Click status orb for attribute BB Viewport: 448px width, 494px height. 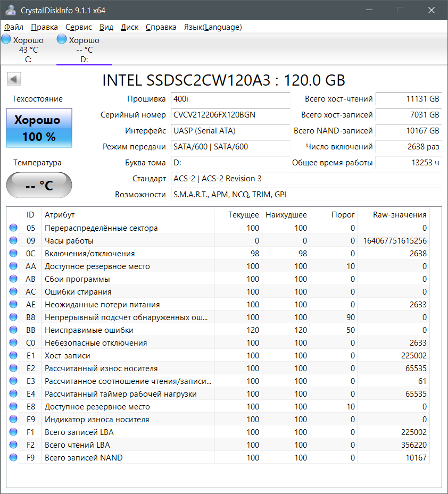coord(13,330)
